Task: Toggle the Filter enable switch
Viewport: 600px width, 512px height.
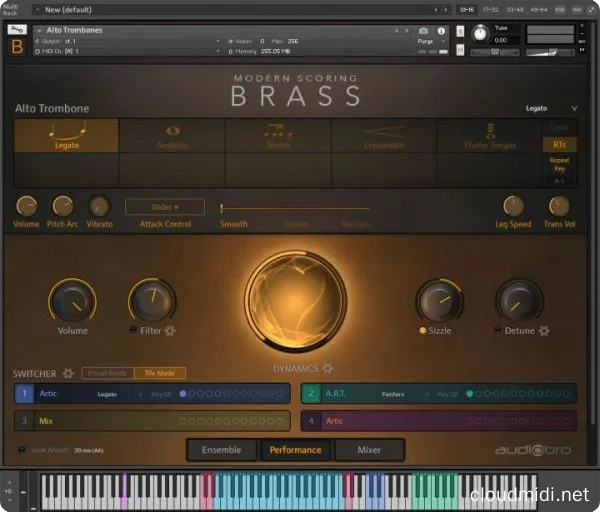Action: (x=133, y=330)
